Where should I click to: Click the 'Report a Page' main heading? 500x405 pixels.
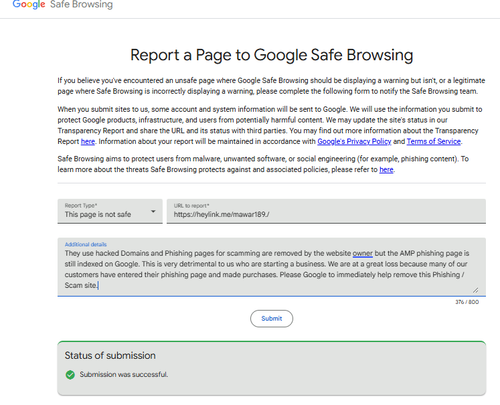pos(272,55)
